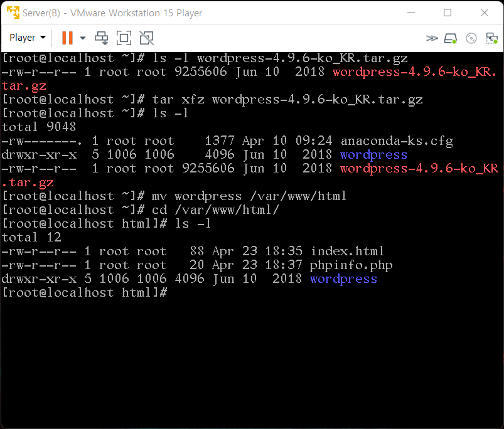Click the blue wordpress directory in html listing

click(343, 279)
